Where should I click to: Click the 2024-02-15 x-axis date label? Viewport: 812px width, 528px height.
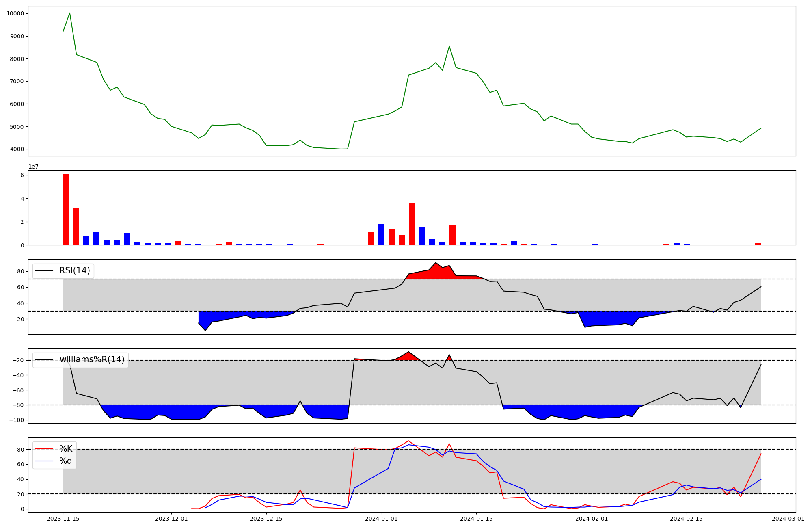pyautogui.click(x=686, y=519)
